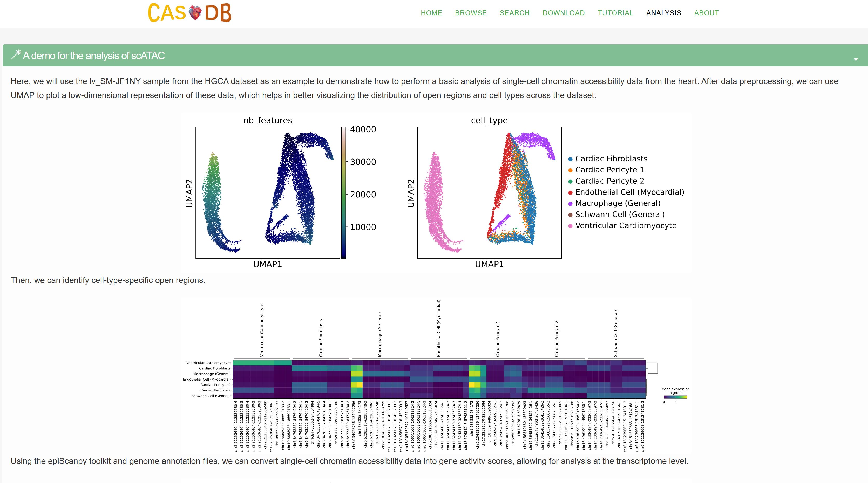
Task: Open the HOME menu item
Action: click(431, 13)
